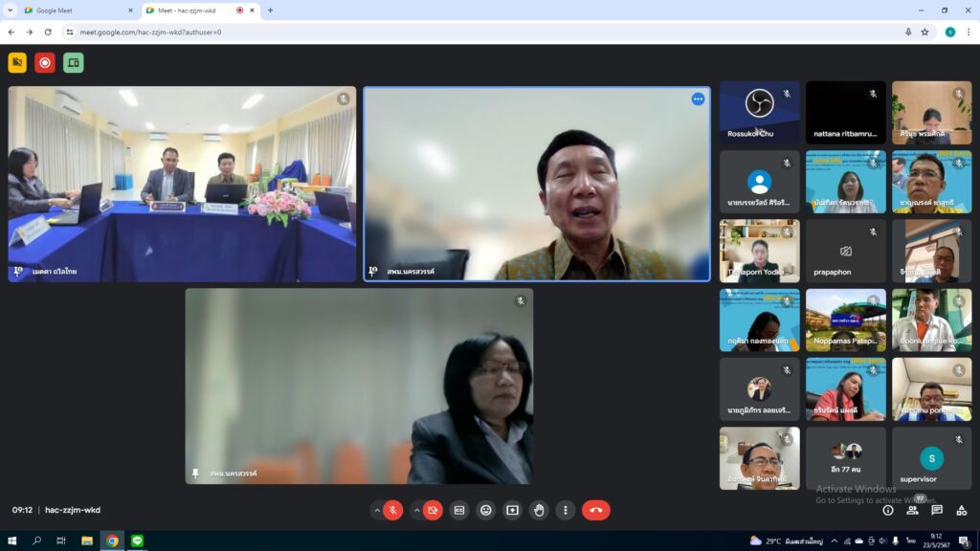
Task: Leave the call with the red button
Action: (x=596, y=510)
